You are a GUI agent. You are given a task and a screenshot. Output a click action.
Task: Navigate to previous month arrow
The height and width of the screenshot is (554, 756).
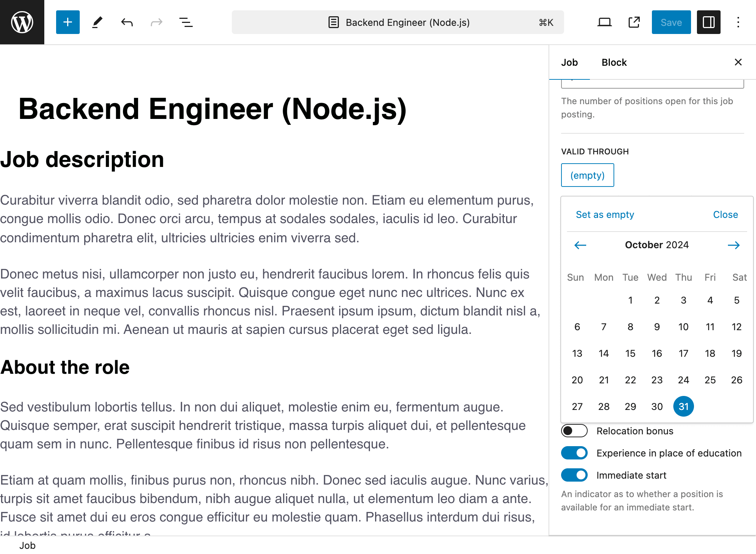point(581,246)
